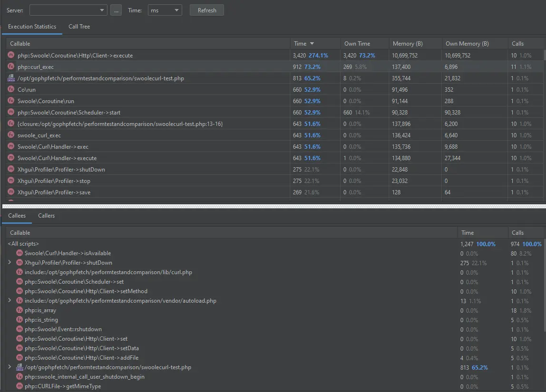The width and height of the screenshot is (546, 392).
Task: Open the Time unit dropdown
Action: coord(165,10)
